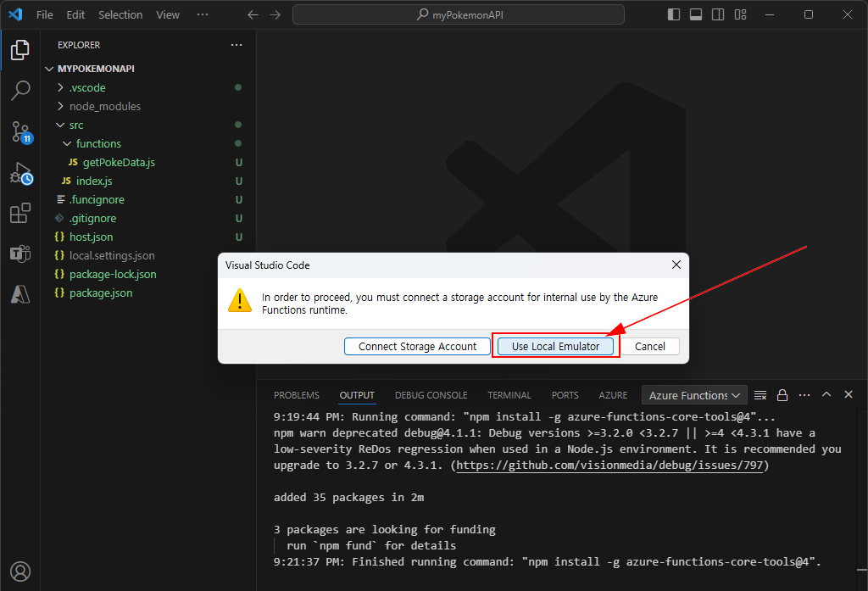The width and height of the screenshot is (868, 591).
Task: Open the View menu
Action: (168, 15)
